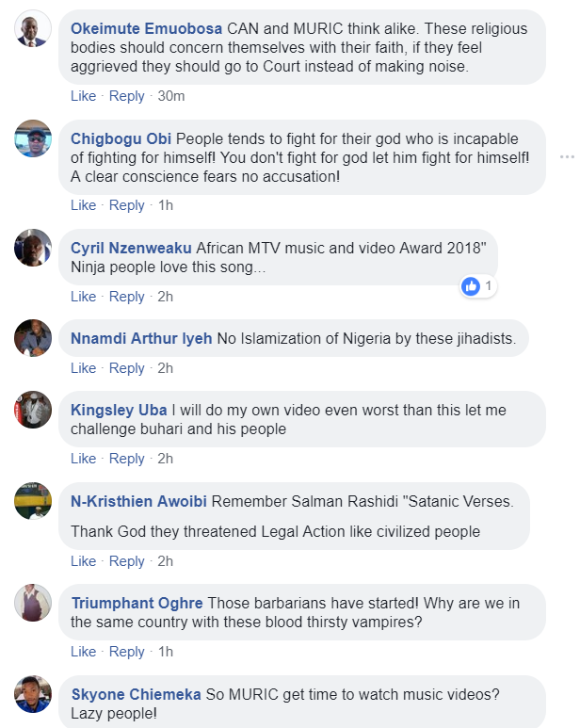Click the 30m timestamp on Okeimute's comment
Image resolution: width=580 pixels, height=728 pixels.
171,96
